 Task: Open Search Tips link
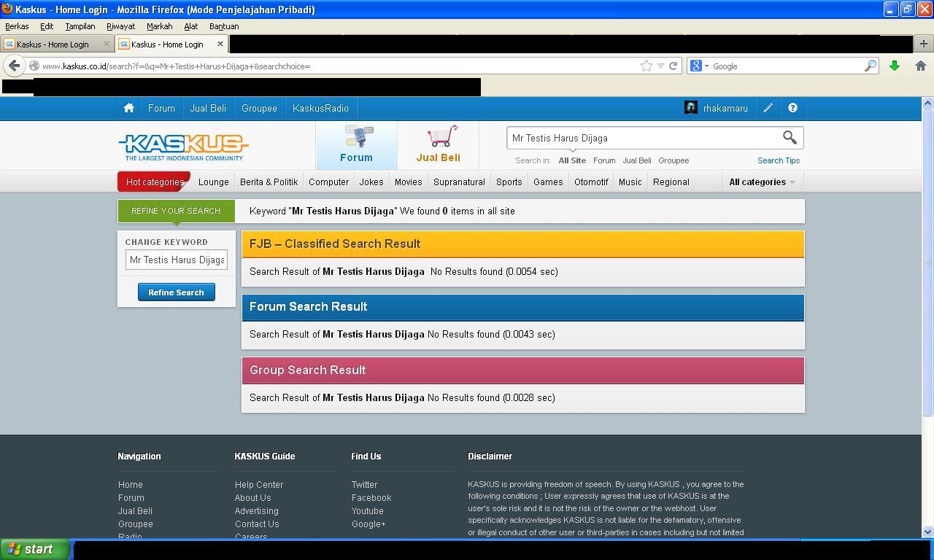(779, 160)
